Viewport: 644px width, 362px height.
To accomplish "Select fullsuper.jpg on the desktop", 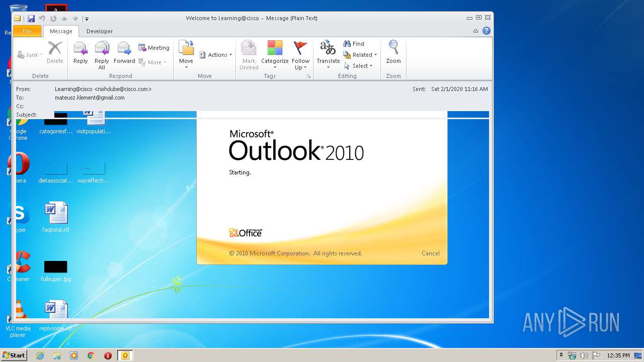I will (x=56, y=271).
